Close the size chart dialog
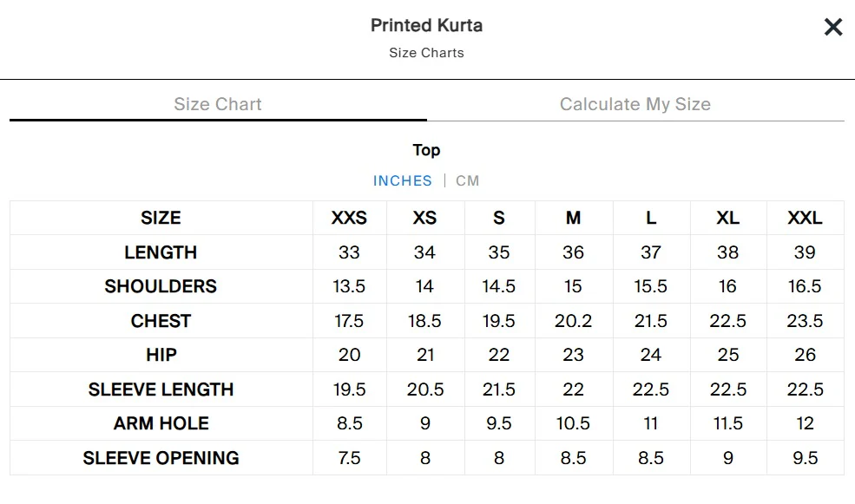The height and width of the screenshot is (504, 855). point(832,27)
